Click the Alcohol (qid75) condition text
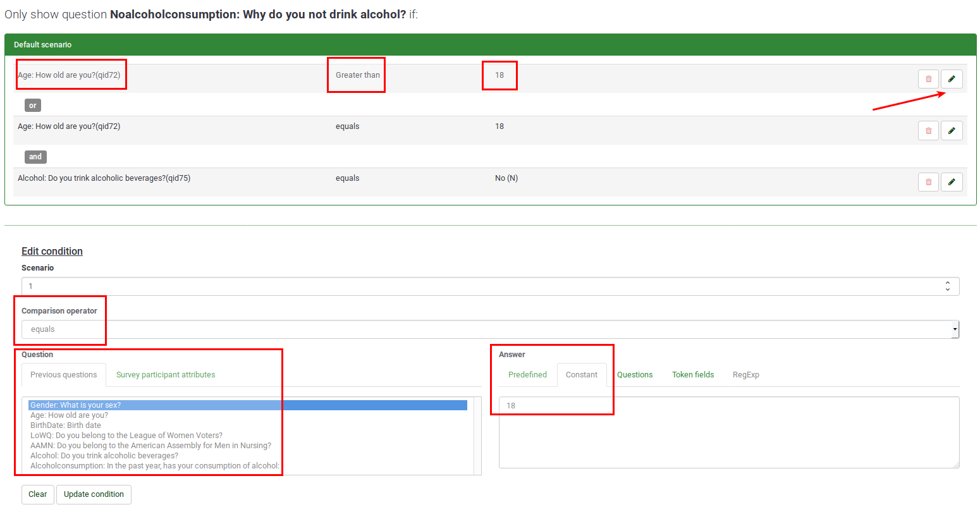Viewport: 980px width, 507px height. 104,178
